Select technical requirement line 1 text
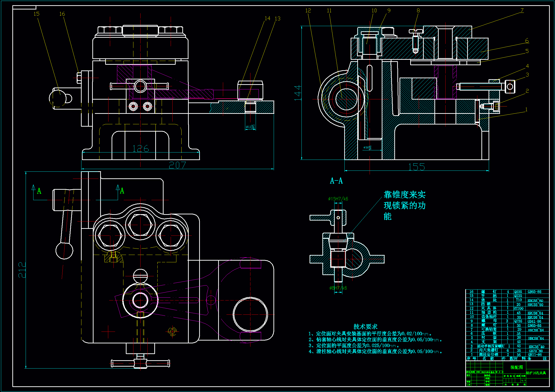The image size is (555, 392). pos(370,334)
